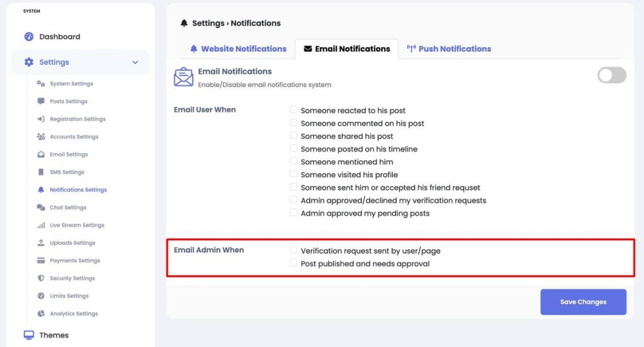This screenshot has width=644, height=347.
Task: Click the Security Settings shield icon
Action: coord(41,278)
